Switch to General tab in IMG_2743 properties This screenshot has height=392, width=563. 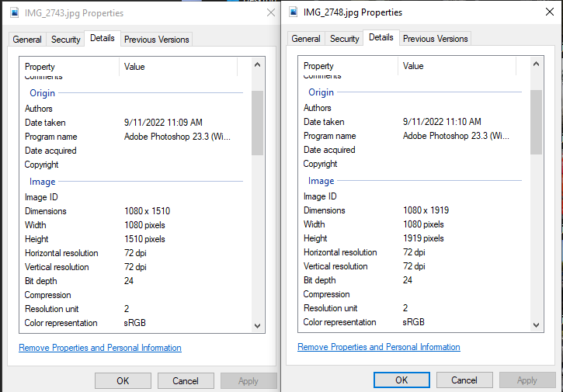pyautogui.click(x=27, y=40)
